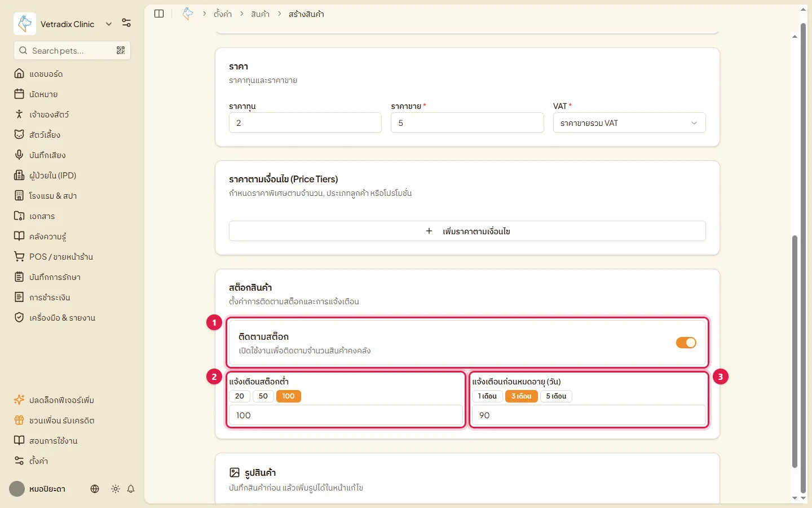Image resolution: width=812 pixels, height=508 pixels.
Task: Open notifications bell icon
Action: coord(131,489)
